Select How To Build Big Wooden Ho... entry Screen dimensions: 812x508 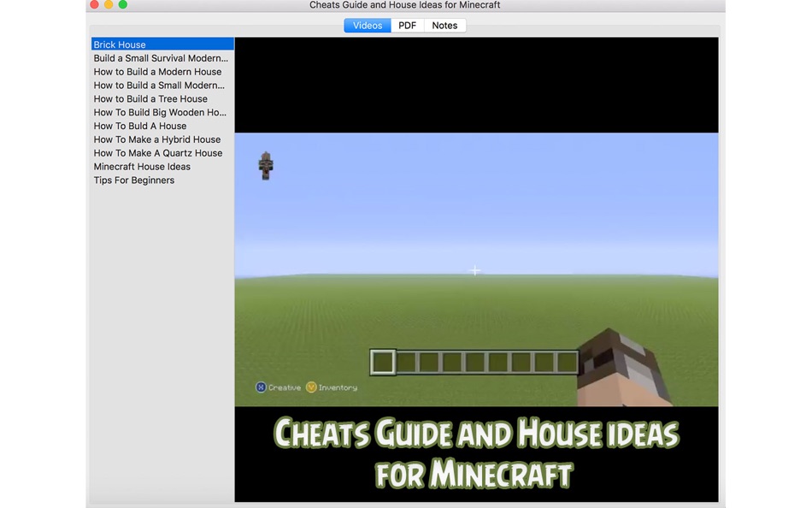[x=162, y=112]
